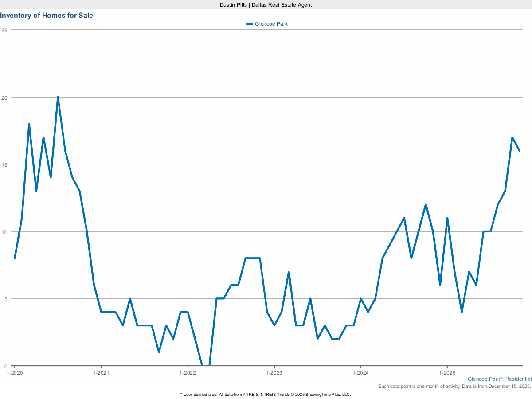
Task: Click the final 16 data point
Action: pos(520,151)
